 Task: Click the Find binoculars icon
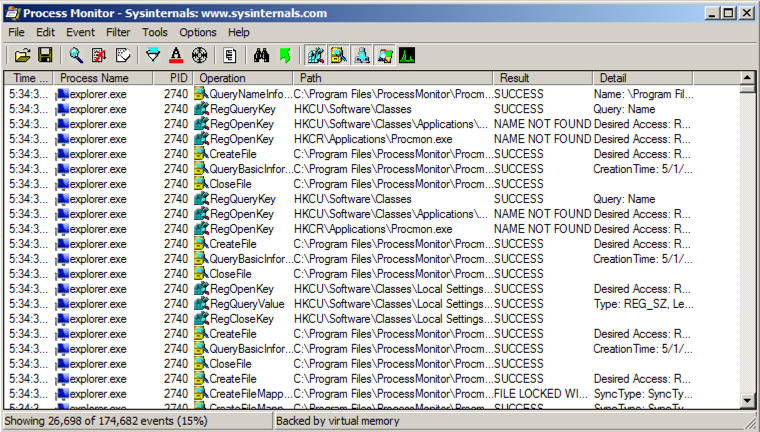(x=261, y=55)
